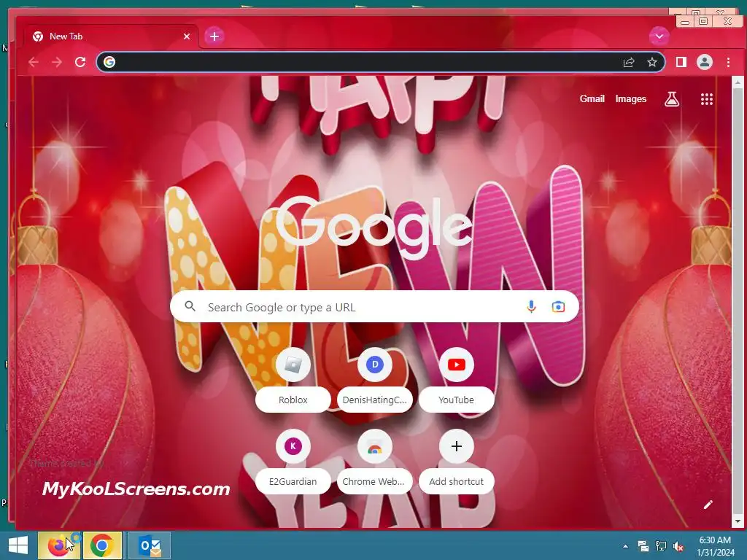
Task: Click the E2Guardian shortcut label
Action: click(x=293, y=481)
